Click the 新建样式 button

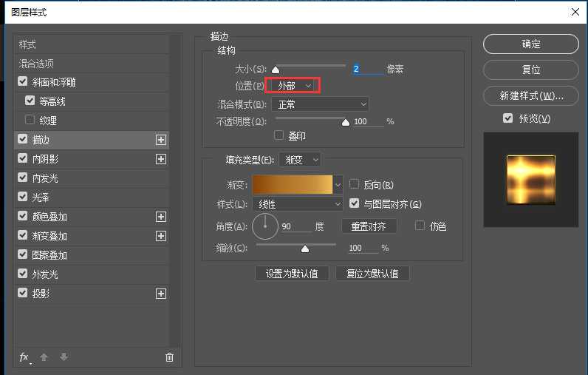pos(530,96)
